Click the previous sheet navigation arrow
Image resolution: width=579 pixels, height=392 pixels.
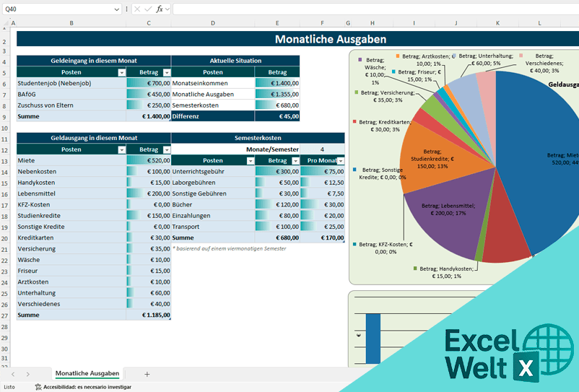13,374
